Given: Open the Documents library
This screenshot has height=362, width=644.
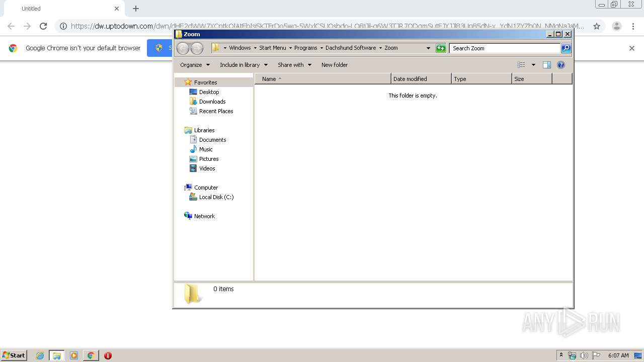Looking at the screenshot, I should (212, 140).
